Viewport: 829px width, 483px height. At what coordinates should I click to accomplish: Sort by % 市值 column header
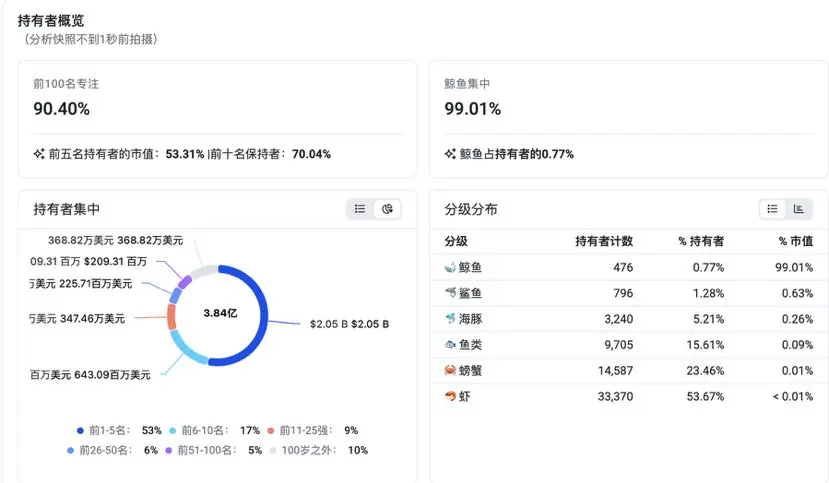(x=796, y=242)
